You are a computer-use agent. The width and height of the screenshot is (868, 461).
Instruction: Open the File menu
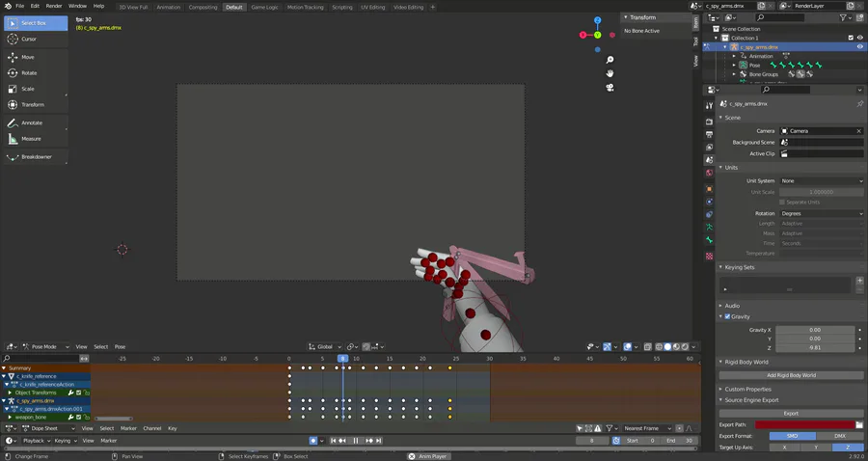[20, 6]
